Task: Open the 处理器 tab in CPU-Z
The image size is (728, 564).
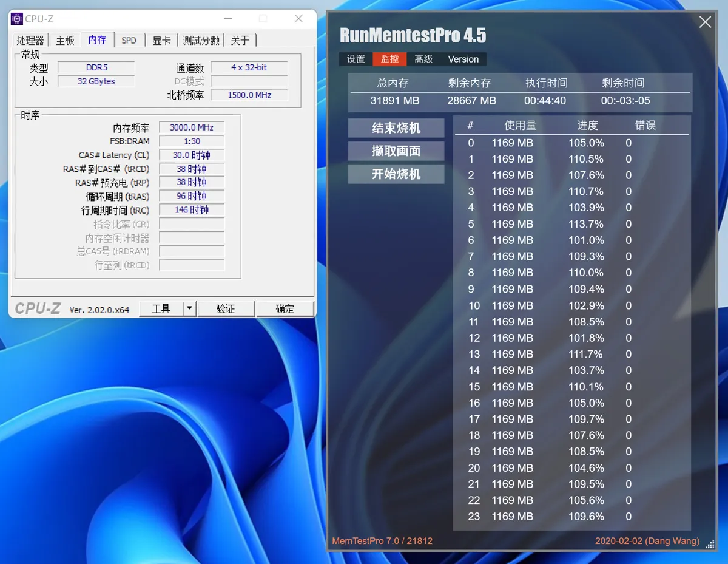Action: click(30, 40)
